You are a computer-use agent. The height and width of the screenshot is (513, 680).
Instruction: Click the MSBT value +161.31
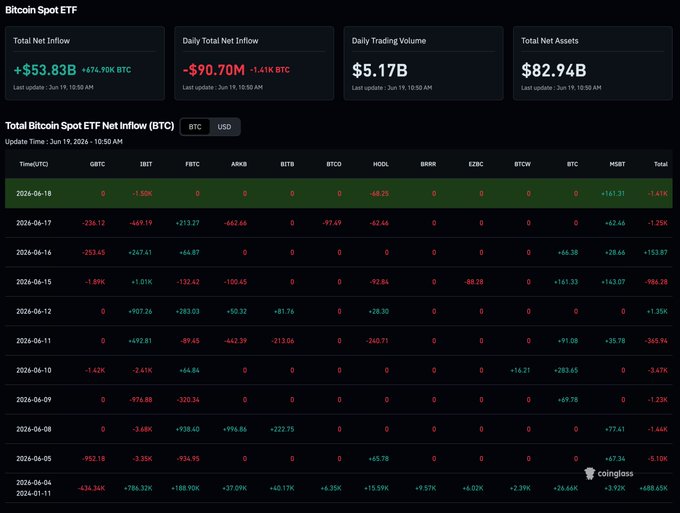pyautogui.click(x=613, y=193)
